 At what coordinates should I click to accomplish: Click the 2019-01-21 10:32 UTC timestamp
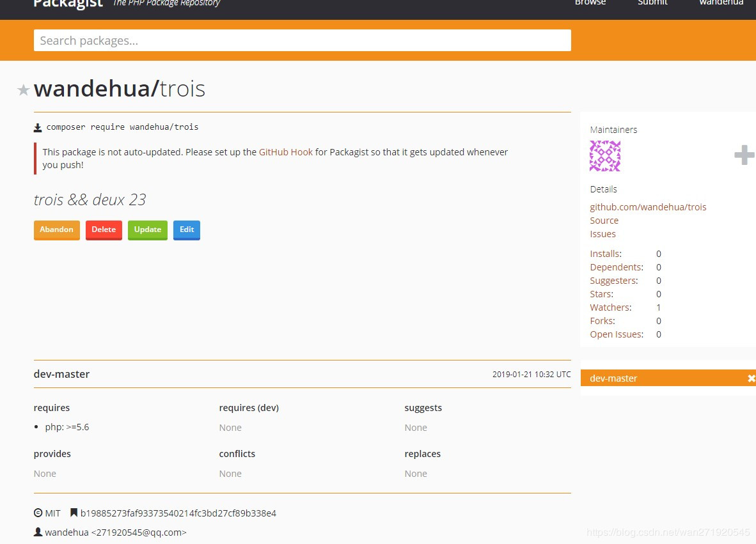[x=532, y=375]
